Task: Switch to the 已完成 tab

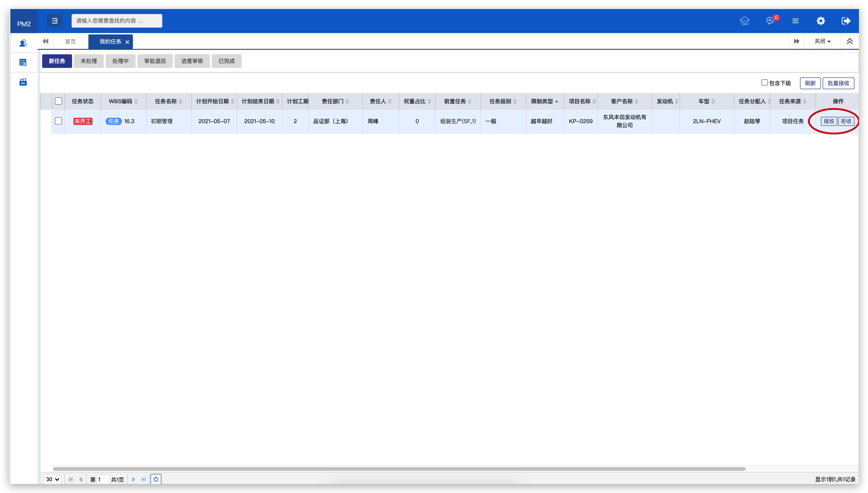Action: click(x=226, y=61)
